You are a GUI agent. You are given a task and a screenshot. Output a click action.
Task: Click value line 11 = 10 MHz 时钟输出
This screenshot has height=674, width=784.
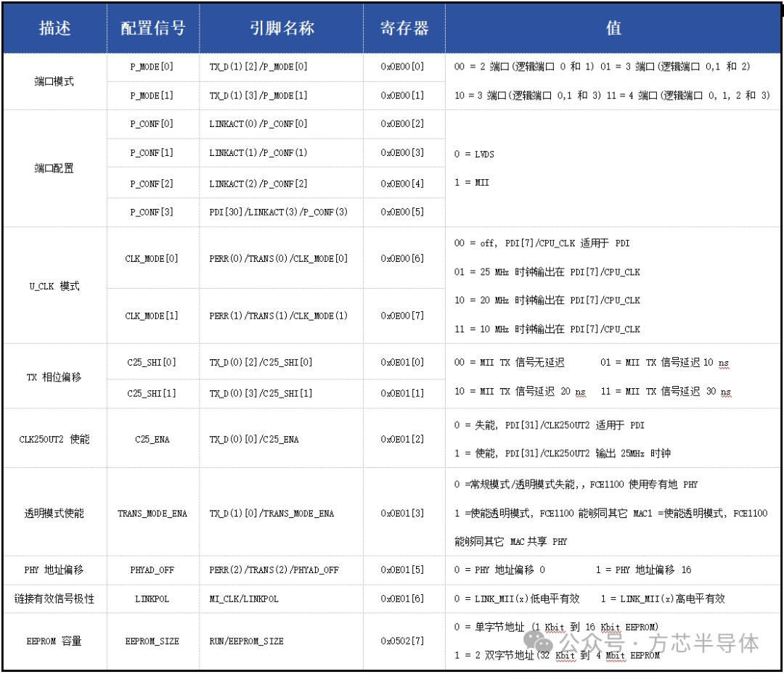tap(547, 329)
